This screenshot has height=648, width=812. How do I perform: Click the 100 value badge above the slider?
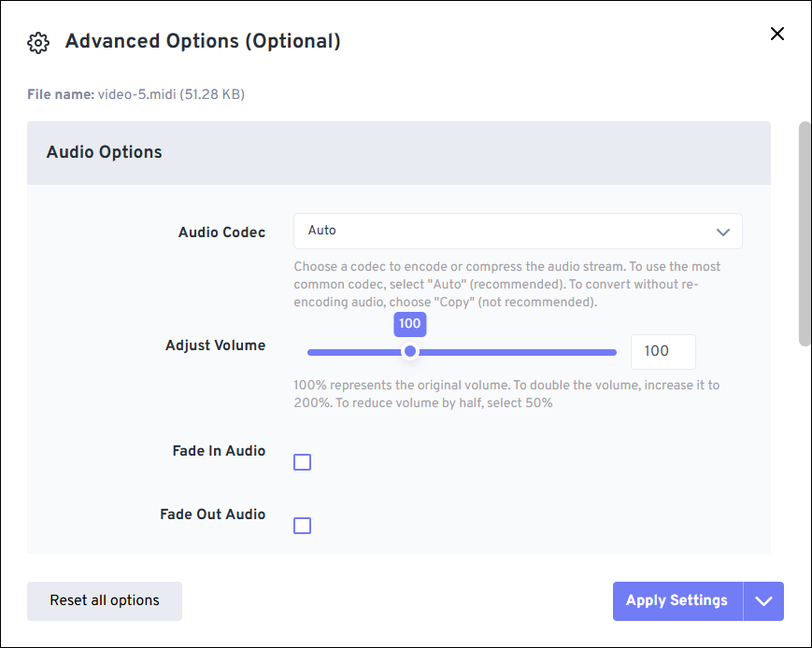point(409,324)
